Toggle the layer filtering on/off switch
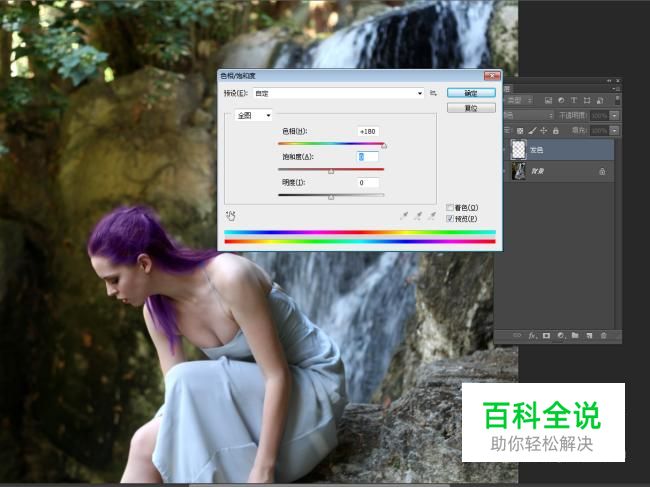The image size is (650, 487). click(x=617, y=100)
